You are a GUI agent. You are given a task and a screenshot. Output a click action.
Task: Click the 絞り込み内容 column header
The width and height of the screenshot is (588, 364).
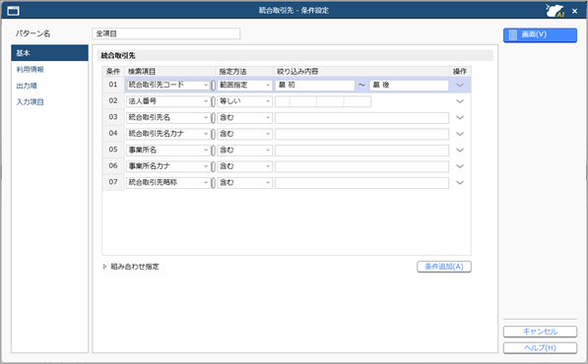tap(361, 72)
